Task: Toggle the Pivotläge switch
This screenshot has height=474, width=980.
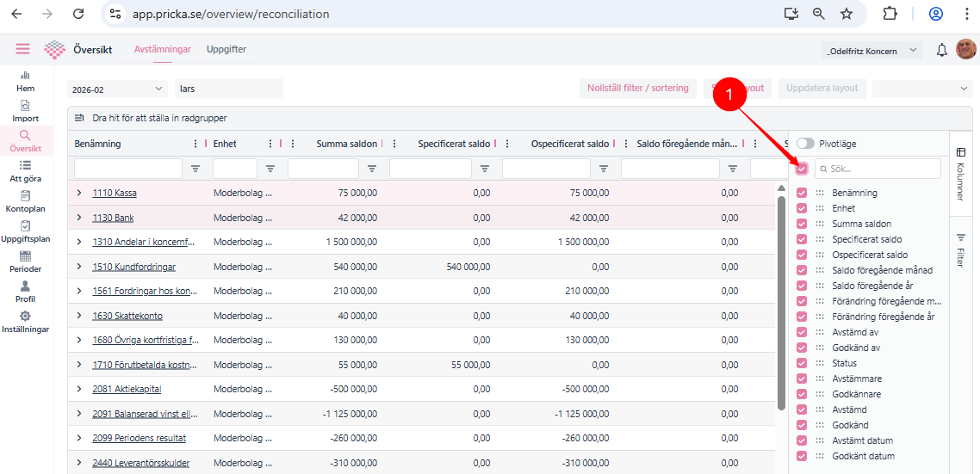Action: 805,144
